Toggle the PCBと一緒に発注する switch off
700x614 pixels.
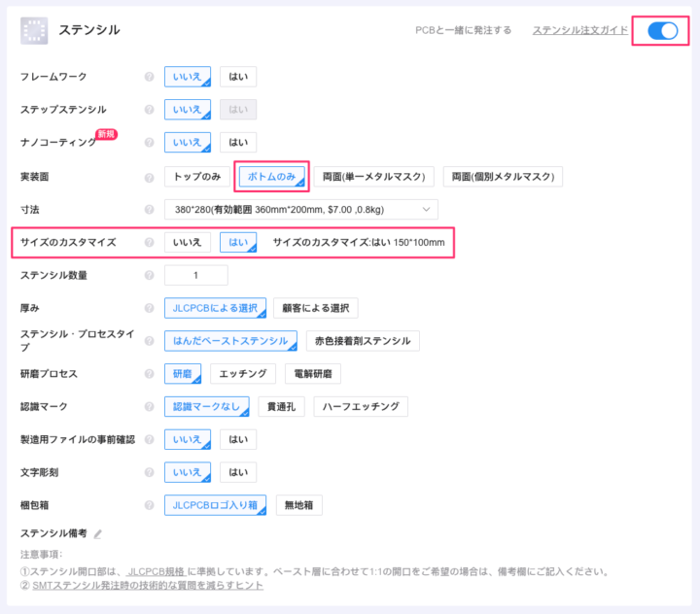tap(662, 30)
